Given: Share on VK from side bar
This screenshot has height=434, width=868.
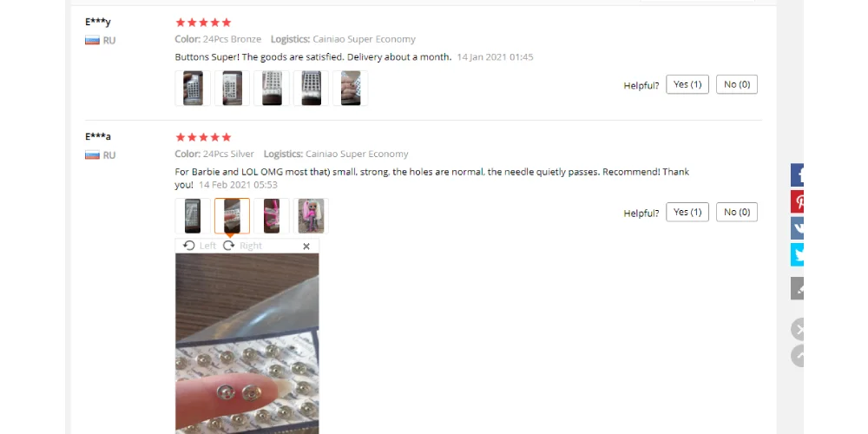Looking at the screenshot, I should click(x=797, y=228).
